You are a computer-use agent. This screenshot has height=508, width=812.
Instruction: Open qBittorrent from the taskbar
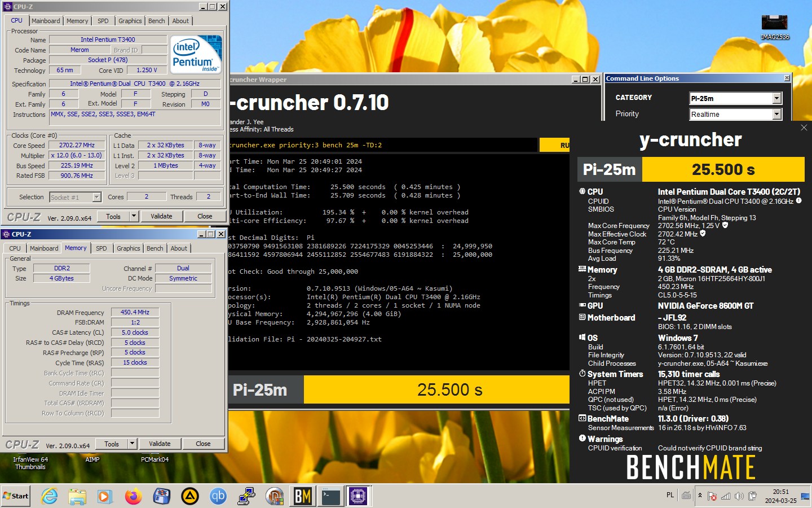(218, 496)
